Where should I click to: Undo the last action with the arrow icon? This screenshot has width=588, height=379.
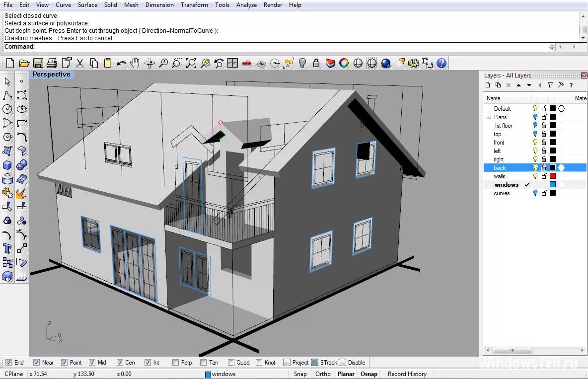tap(121, 63)
